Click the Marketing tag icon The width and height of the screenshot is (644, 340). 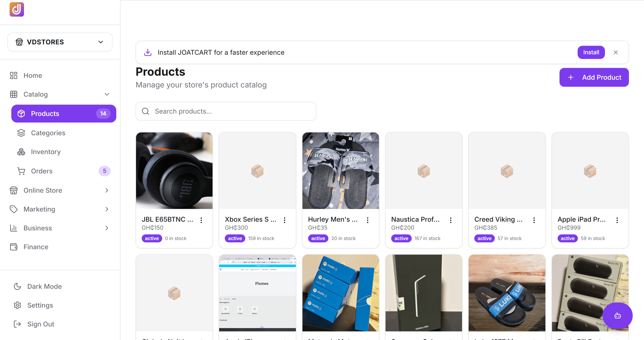point(13,209)
